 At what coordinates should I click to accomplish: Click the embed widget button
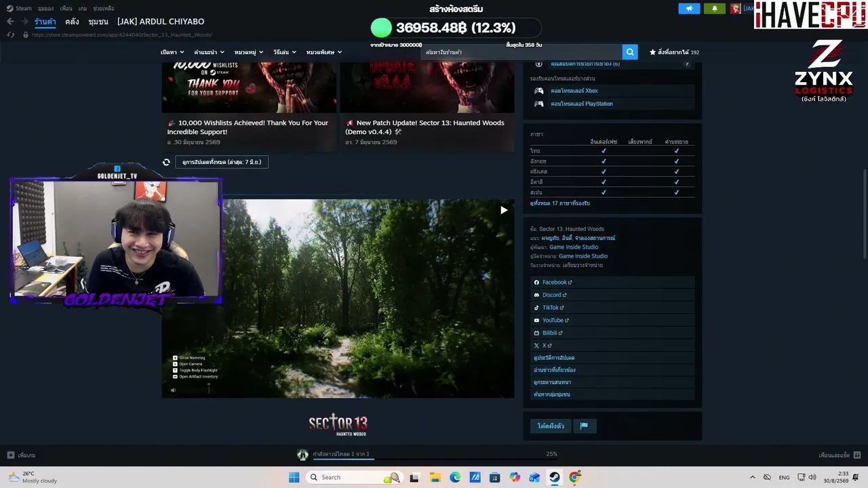(551, 426)
